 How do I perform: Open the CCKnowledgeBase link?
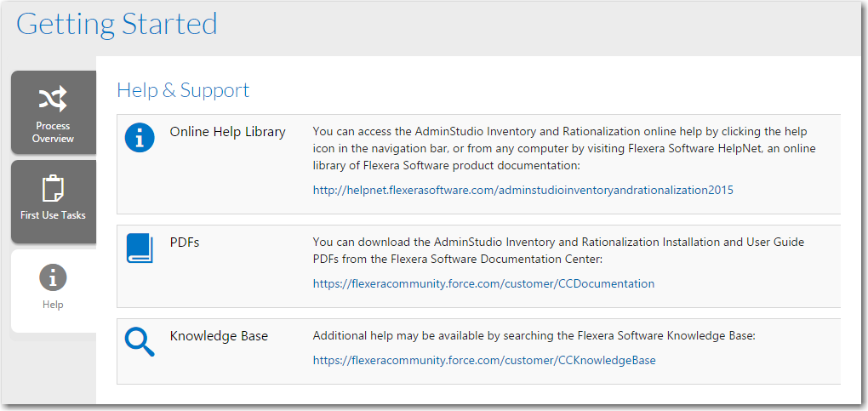tap(484, 360)
